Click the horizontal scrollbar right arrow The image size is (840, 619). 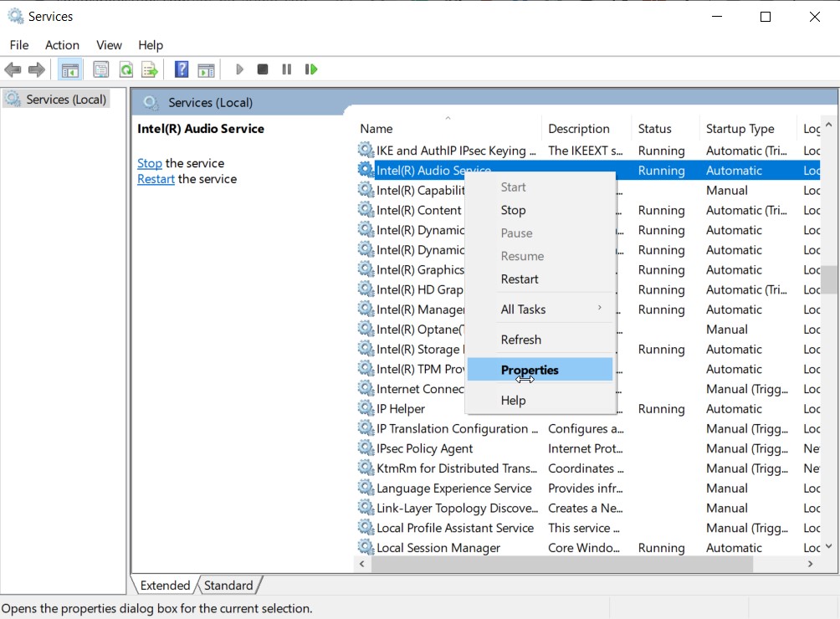coord(809,564)
